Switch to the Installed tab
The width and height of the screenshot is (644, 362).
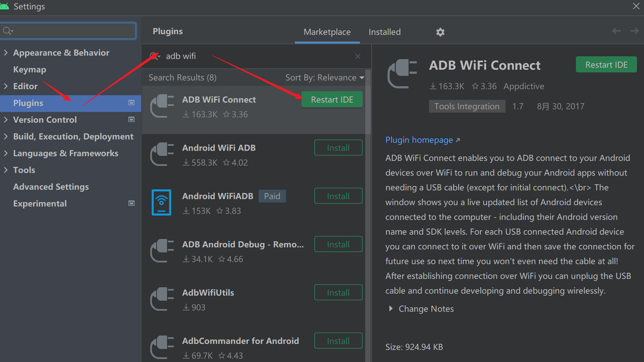coord(384,32)
